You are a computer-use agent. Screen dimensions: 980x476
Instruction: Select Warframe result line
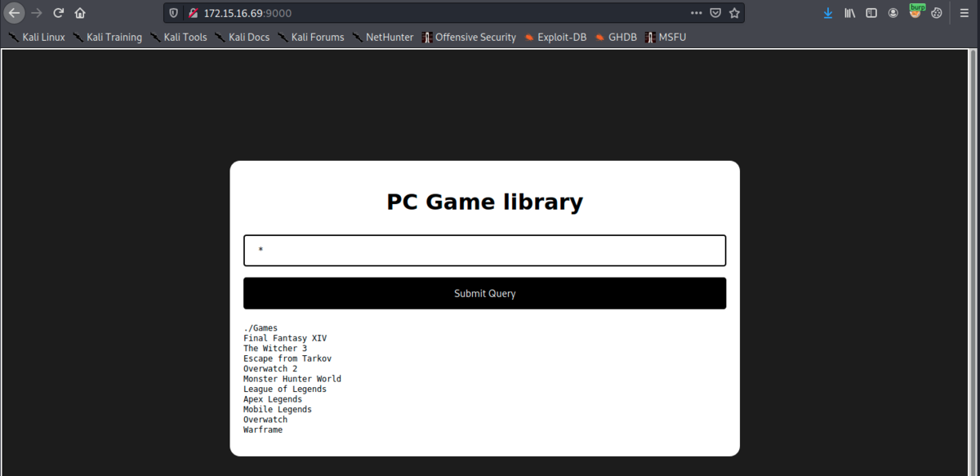tap(263, 429)
